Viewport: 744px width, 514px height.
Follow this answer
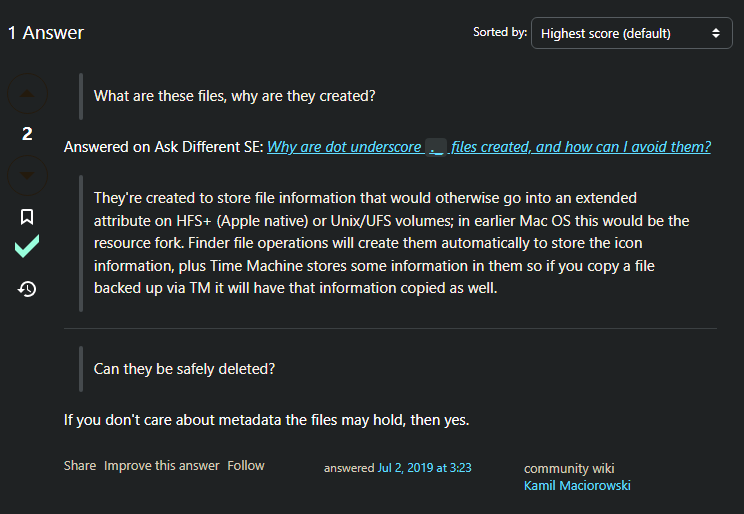point(246,466)
